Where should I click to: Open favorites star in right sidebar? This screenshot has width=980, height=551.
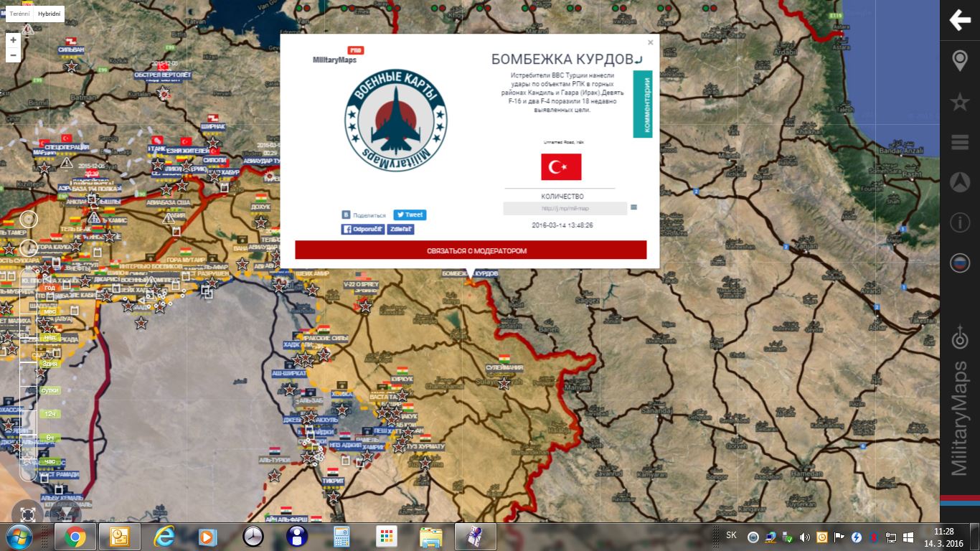(x=960, y=102)
